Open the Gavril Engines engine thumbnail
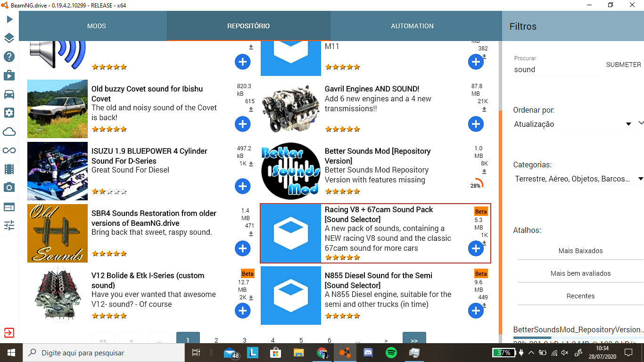The height and width of the screenshot is (362, 644). point(291,109)
